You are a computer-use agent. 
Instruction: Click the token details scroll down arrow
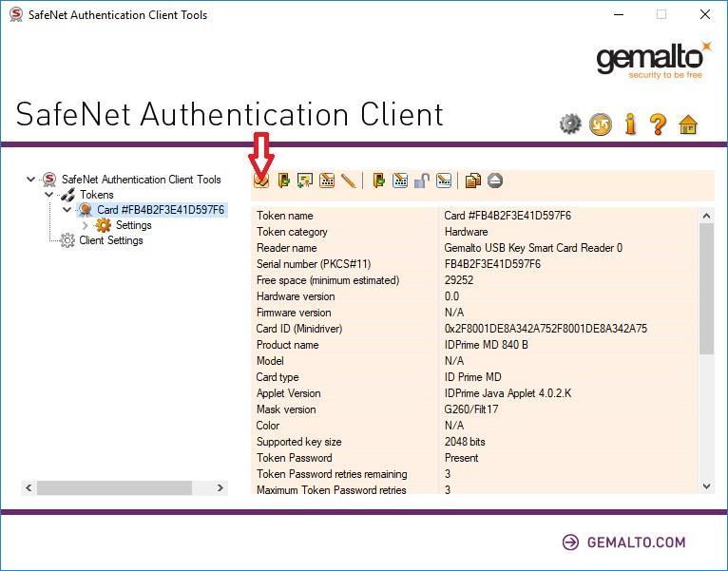tap(707, 486)
